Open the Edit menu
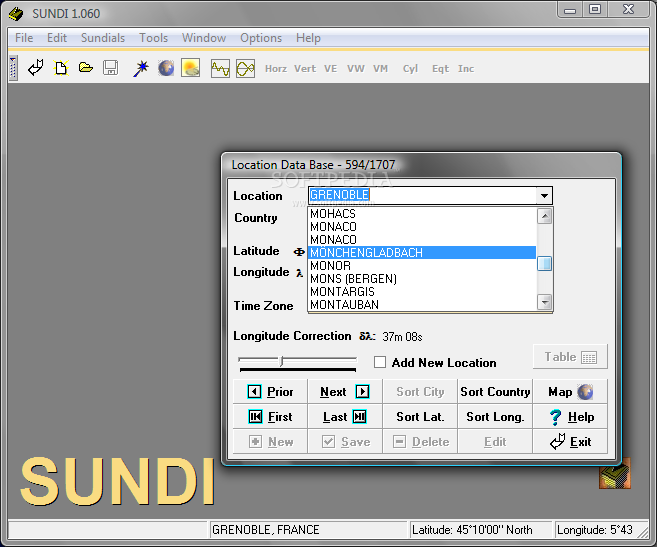657x547 pixels. [x=57, y=38]
